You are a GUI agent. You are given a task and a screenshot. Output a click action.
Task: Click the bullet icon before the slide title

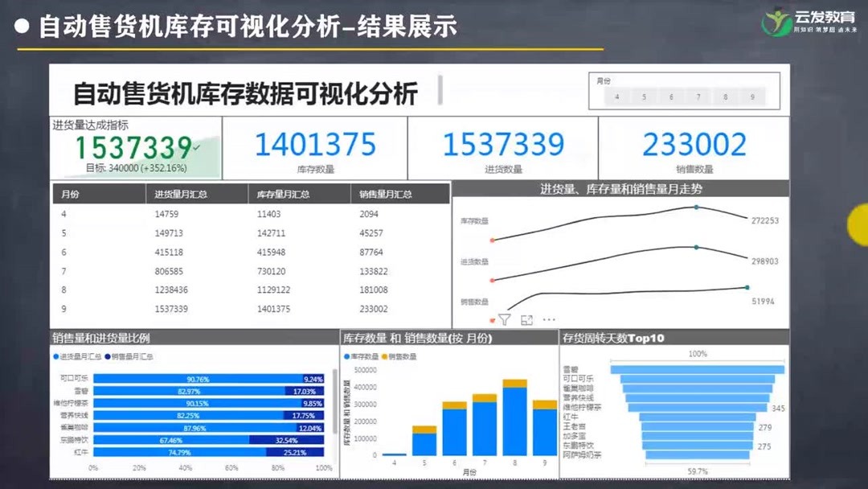coord(20,27)
